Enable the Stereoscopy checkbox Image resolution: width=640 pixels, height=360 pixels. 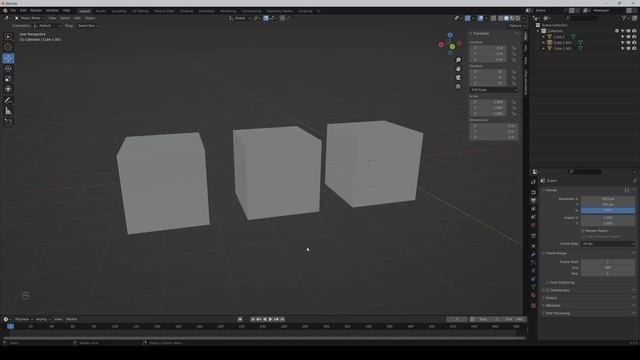pos(548,290)
